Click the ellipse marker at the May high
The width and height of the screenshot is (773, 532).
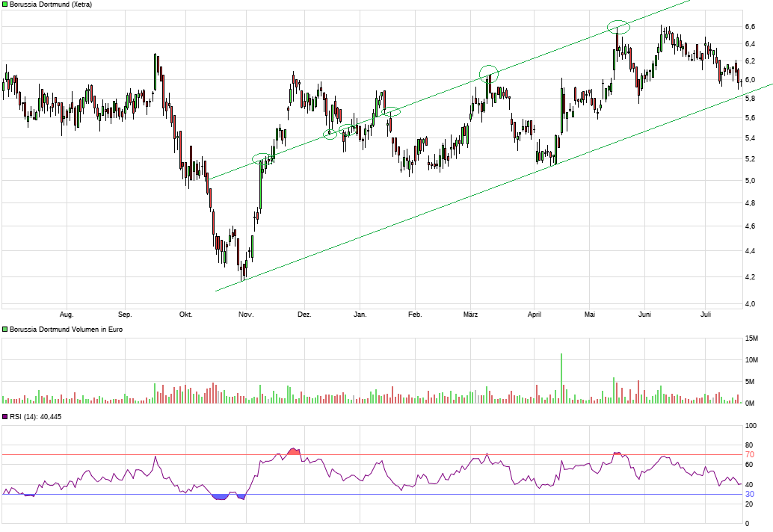click(x=618, y=28)
